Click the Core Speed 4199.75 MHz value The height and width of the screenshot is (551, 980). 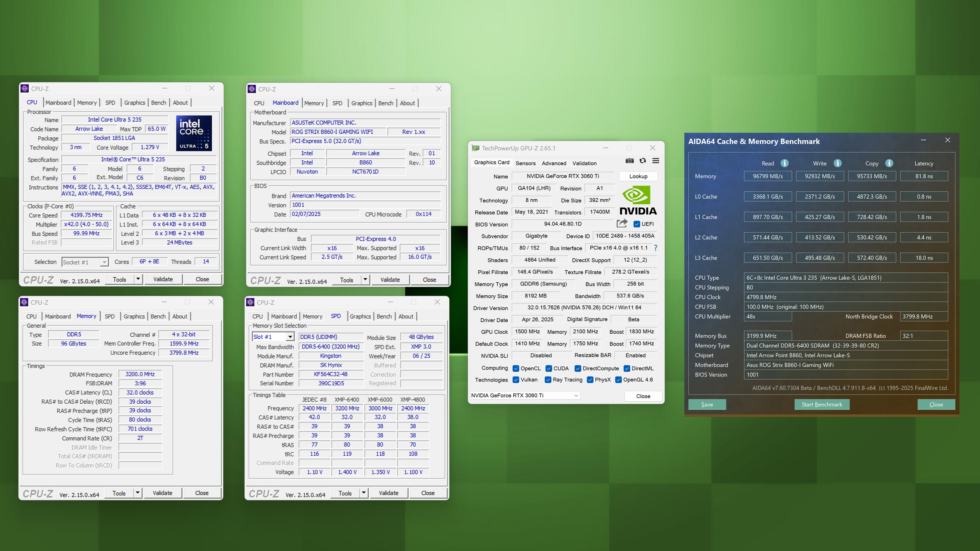[87, 215]
